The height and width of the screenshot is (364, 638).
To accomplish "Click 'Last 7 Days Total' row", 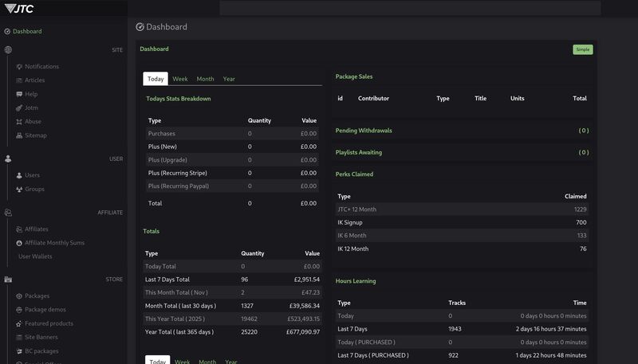I will coord(232,280).
